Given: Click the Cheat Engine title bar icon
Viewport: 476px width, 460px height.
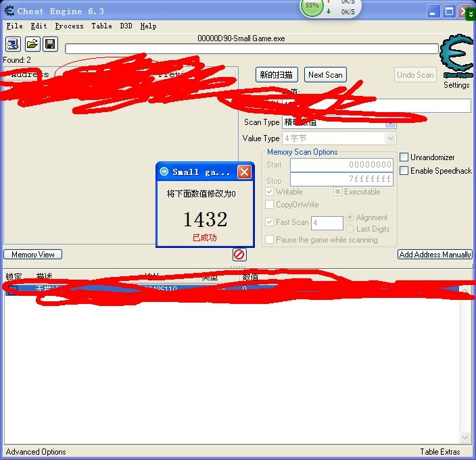Looking at the screenshot, I should (x=9, y=11).
